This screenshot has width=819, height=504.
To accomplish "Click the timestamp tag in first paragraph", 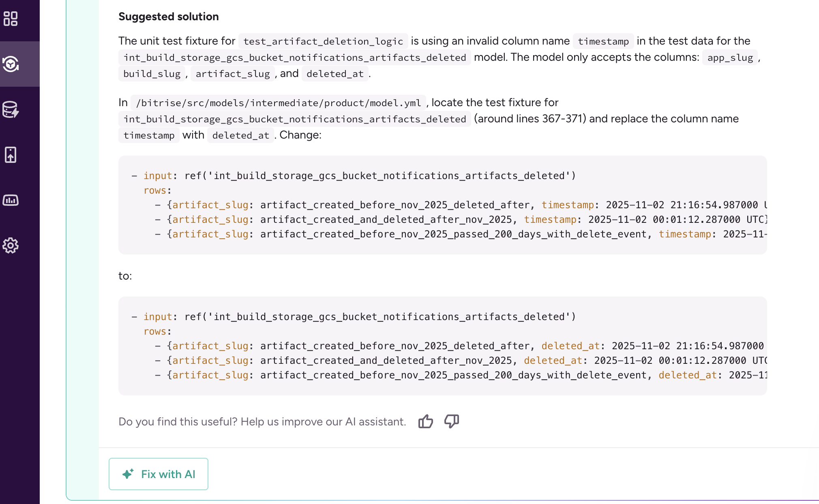I will click(603, 41).
